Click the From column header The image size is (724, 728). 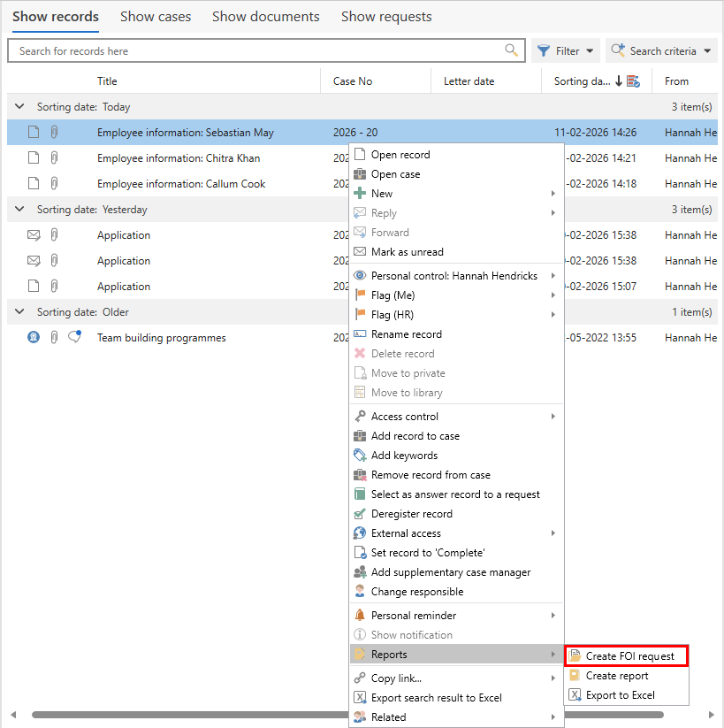click(x=676, y=81)
